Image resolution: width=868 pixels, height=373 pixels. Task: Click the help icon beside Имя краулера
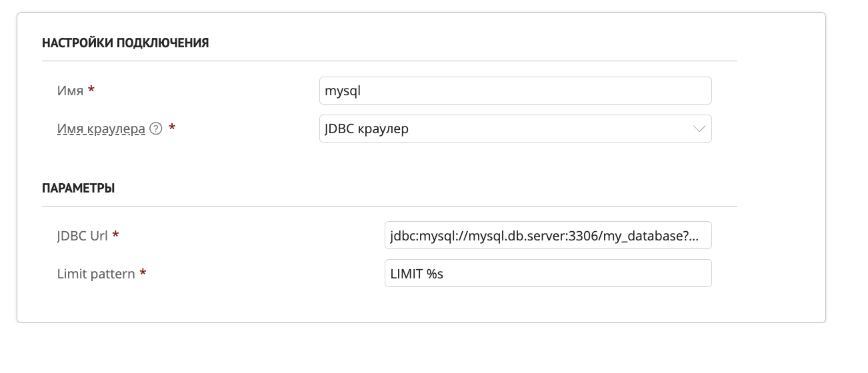[x=156, y=129]
